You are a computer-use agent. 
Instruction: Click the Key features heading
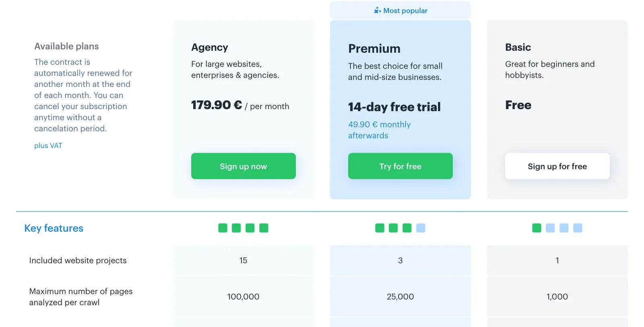[x=54, y=228]
